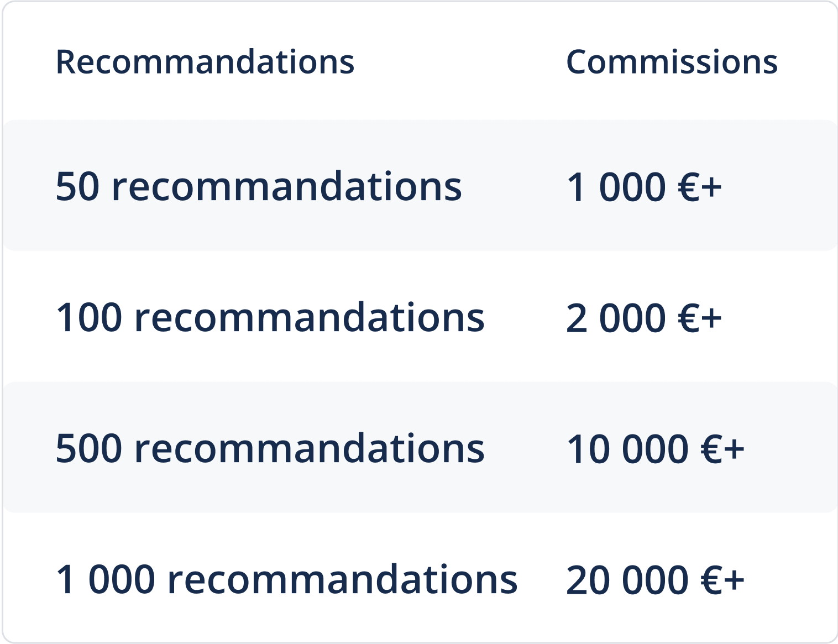Click the "10 000 €+" commission value
This screenshot has width=838, height=644.
655,449
